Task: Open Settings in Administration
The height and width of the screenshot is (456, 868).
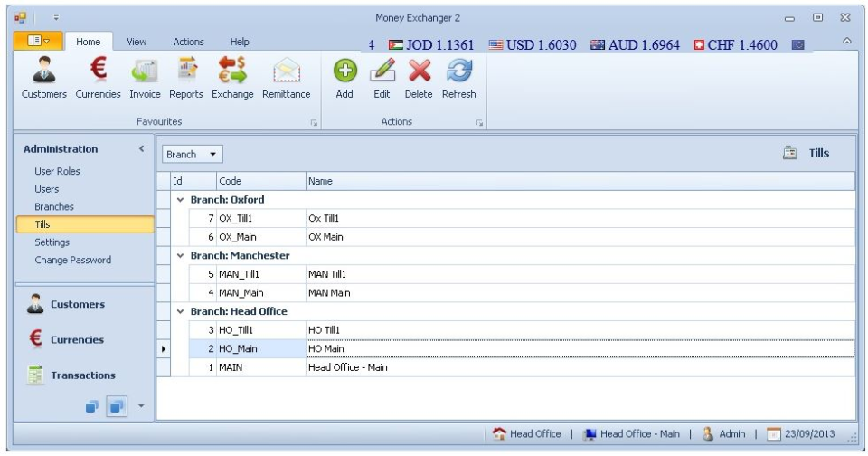Action: click(52, 242)
